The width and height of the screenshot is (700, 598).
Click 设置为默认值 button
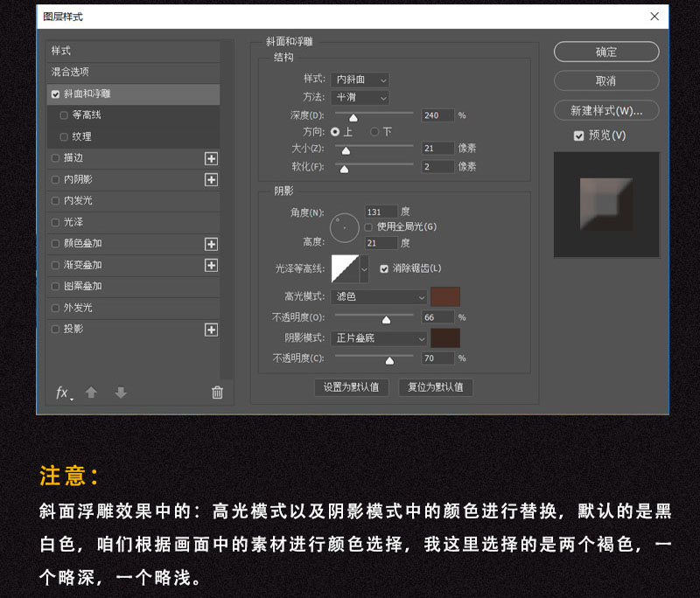pos(352,387)
